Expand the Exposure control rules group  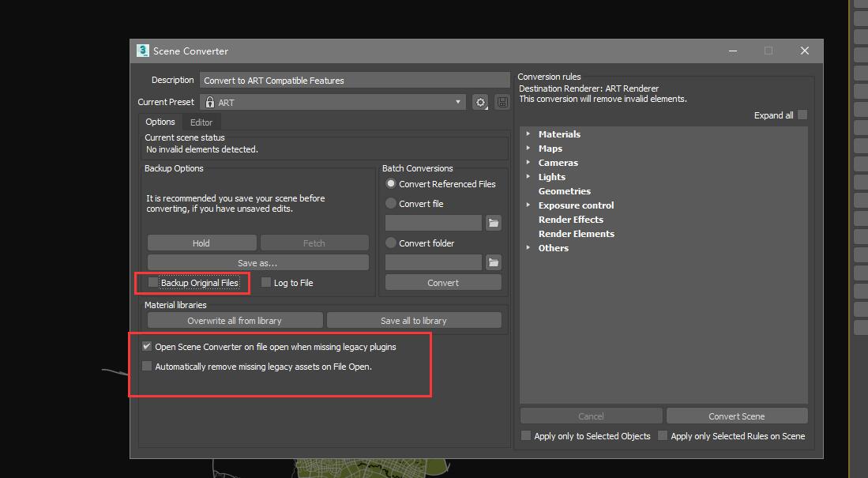tap(528, 205)
